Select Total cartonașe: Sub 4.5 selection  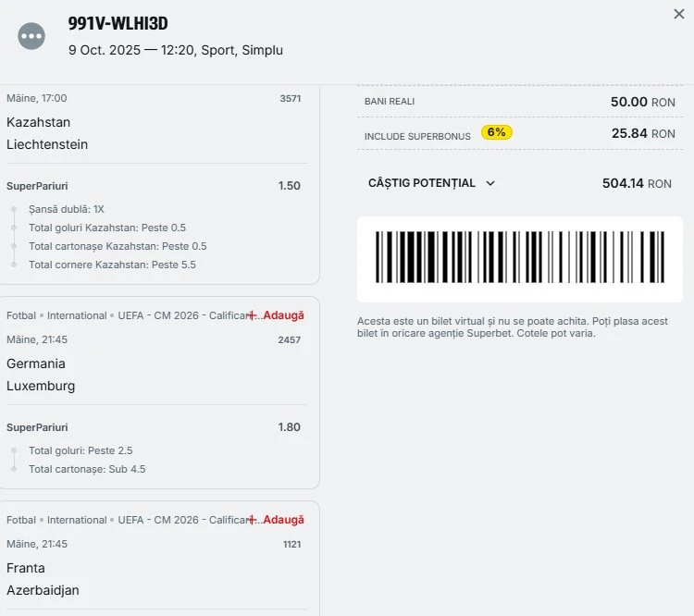coord(87,469)
